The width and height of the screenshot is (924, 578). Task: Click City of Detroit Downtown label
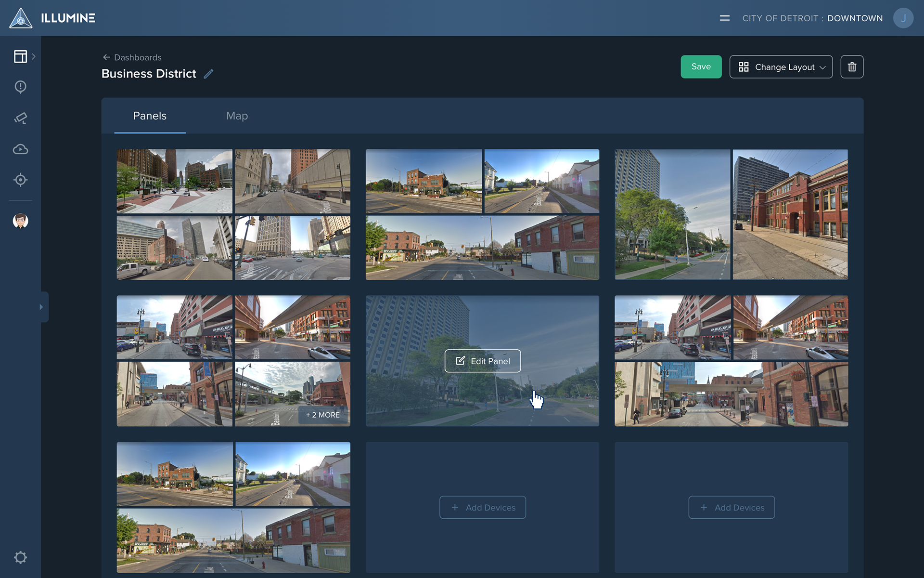point(812,18)
